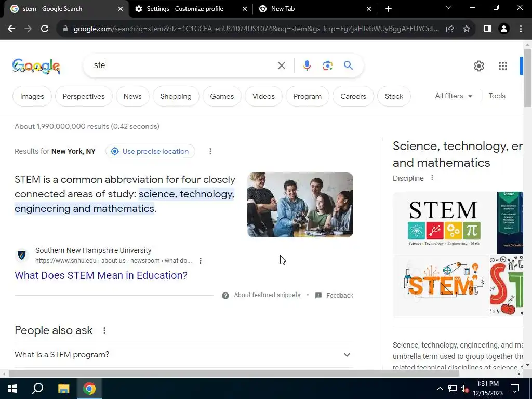Image resolution: width=532 pixels, height=399 pixels.
Task: Open the Google apps grid
Action: (x=503, y=66)
